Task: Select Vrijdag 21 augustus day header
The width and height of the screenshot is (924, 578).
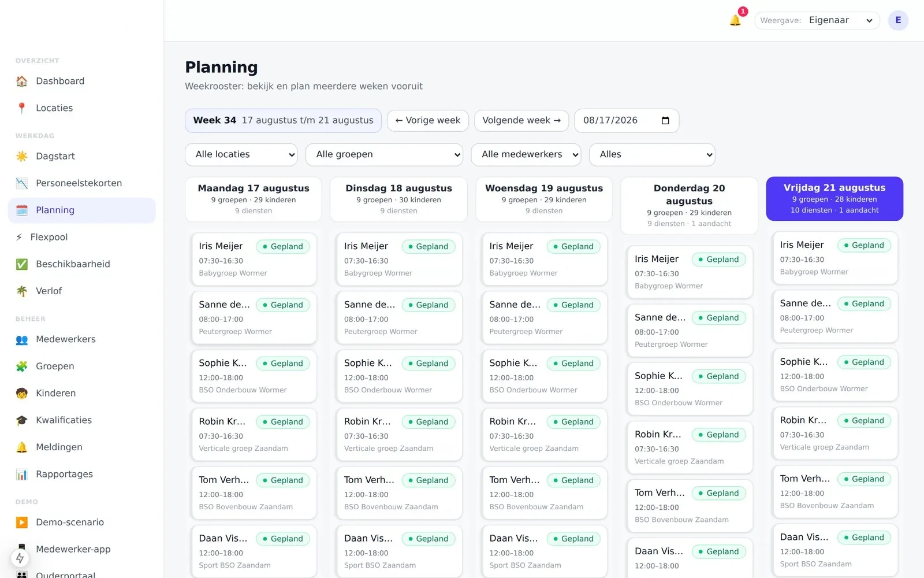Action: [x=834, y=199]
